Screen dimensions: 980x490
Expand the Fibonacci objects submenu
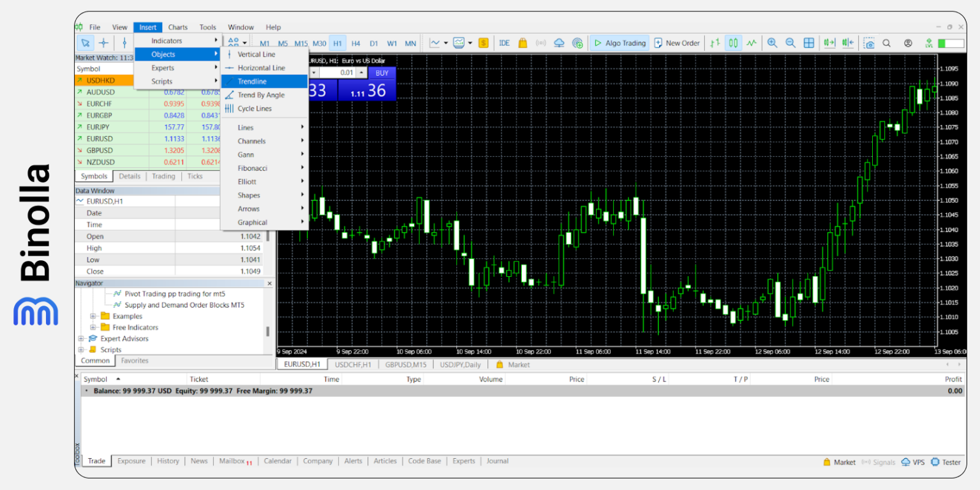(252, 168)
